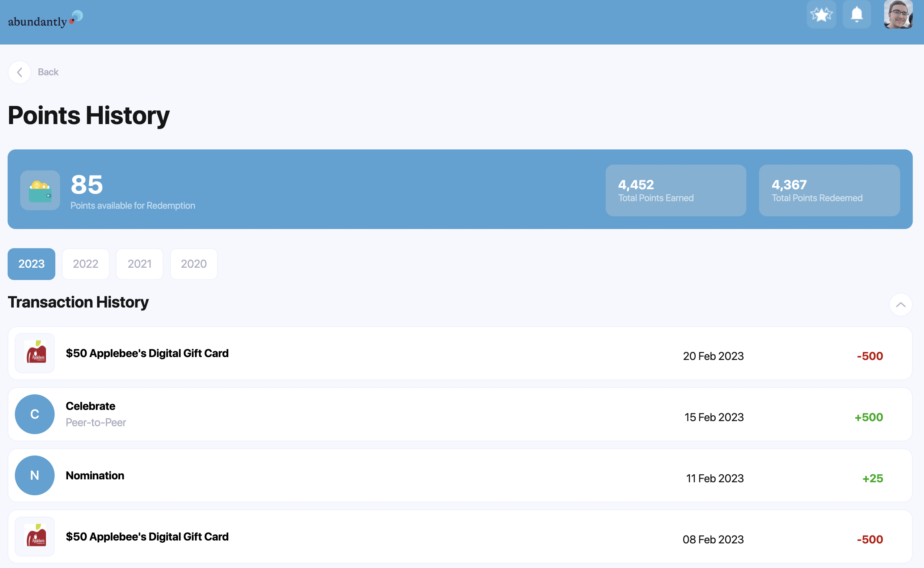Screen dimensions: 924x568
Task: Collapse the Transaction History section
Action: click(x=900, y=305)
